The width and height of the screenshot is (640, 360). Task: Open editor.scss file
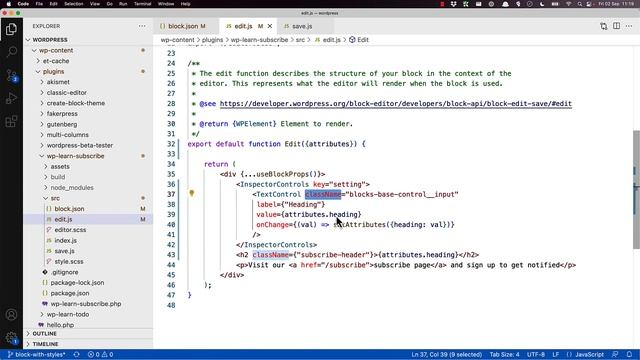point(88,230)
